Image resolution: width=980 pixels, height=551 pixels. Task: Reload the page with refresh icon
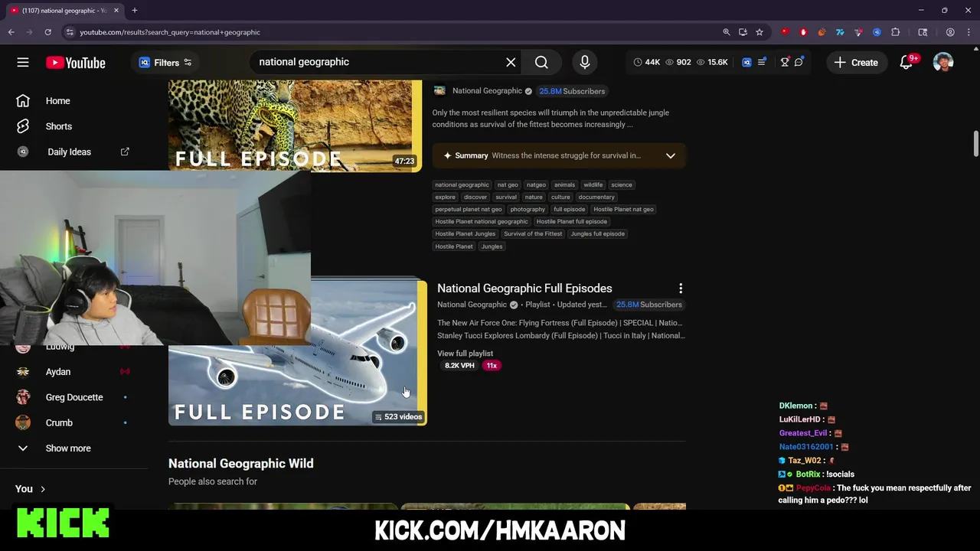tap(47, 32)
